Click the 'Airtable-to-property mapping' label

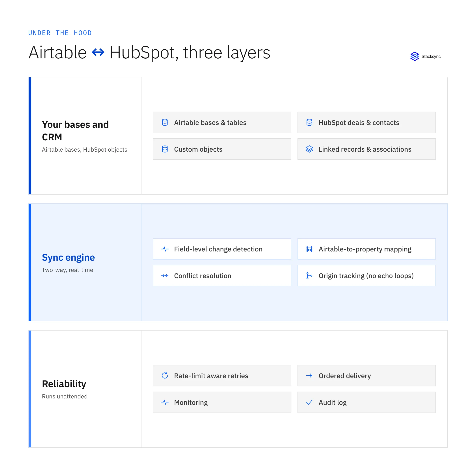[x=365, y=249]
